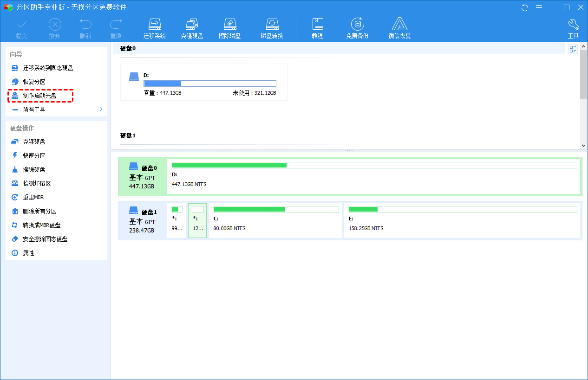The height and width of the screenshot is (380, 588).
Task: Select the first small 99… partition on 硬盘1
Action: click(177, 220)
